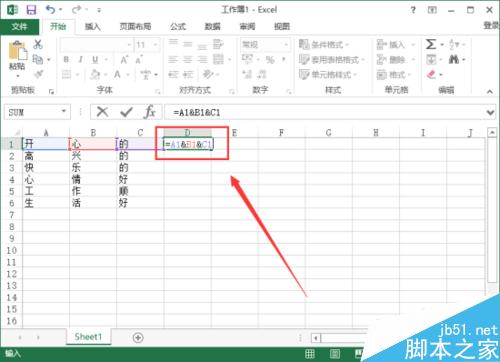Click the Undo arrow icon
The width and height of the screenshot is (500, 362).
pyautogui.click(x=51, y=9)
